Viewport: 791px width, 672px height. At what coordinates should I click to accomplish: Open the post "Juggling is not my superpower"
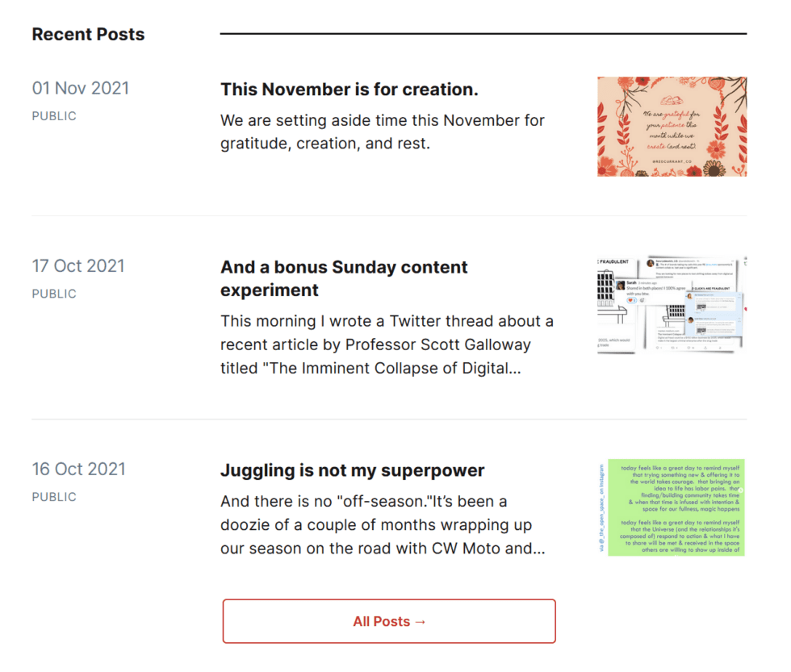pyautogui.click(x=351, y=470)
